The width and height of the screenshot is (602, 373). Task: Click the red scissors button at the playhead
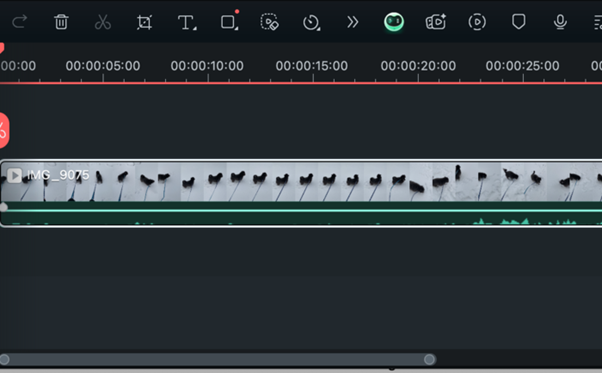(x=3, y=130)
